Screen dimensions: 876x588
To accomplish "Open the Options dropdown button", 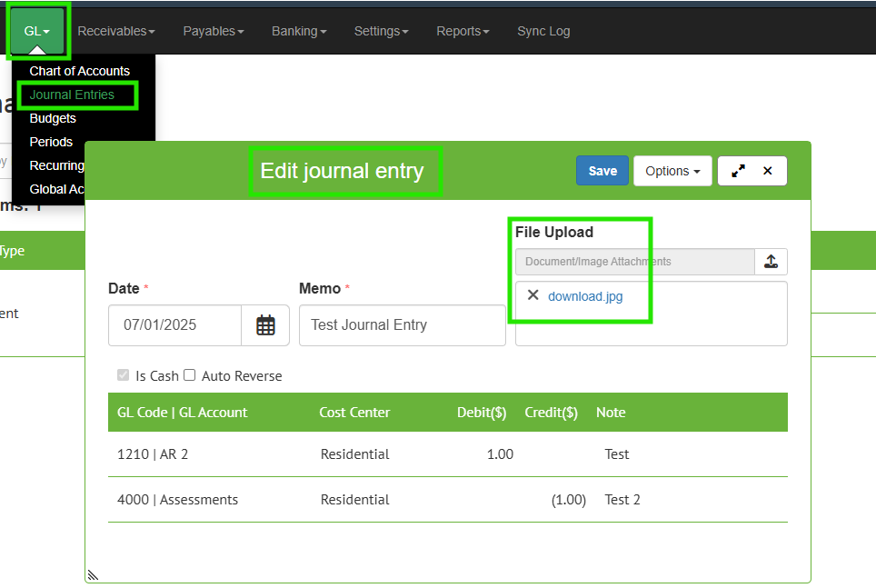I will 672,171.
